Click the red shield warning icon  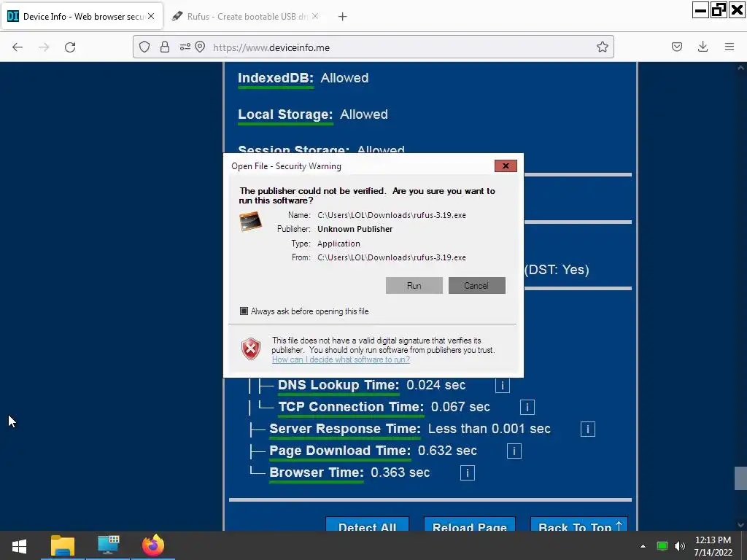tap(251, 349)
